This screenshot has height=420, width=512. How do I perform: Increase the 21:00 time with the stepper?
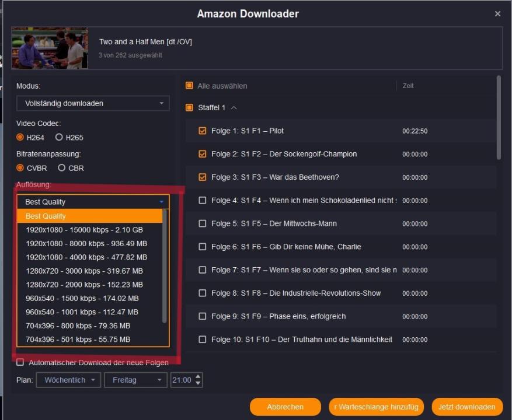coord(198,377)
